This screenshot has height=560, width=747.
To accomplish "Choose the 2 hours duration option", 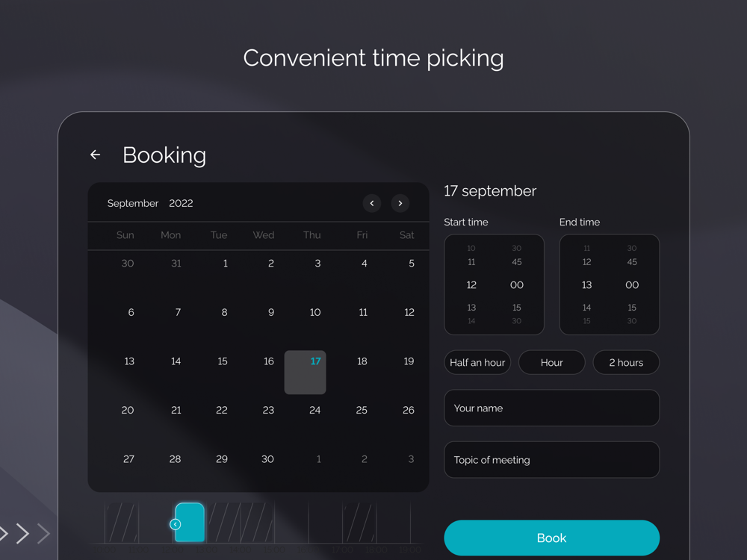I will 626,362.
